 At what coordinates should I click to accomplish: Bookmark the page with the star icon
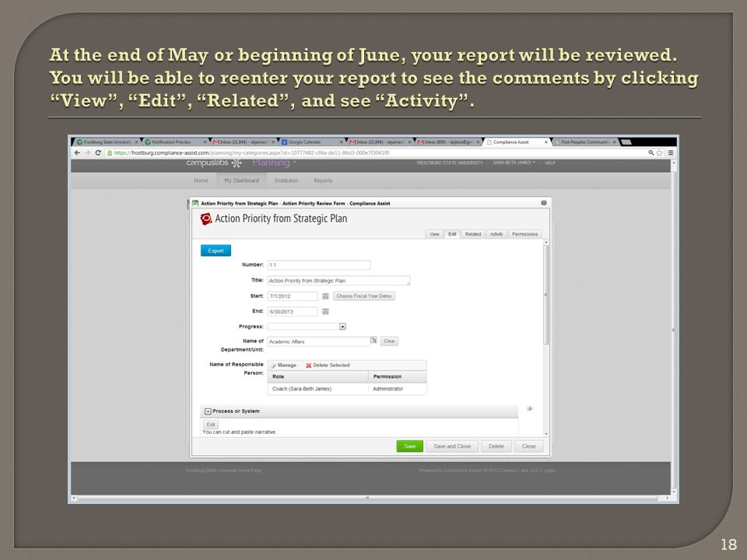pos(659,153)
